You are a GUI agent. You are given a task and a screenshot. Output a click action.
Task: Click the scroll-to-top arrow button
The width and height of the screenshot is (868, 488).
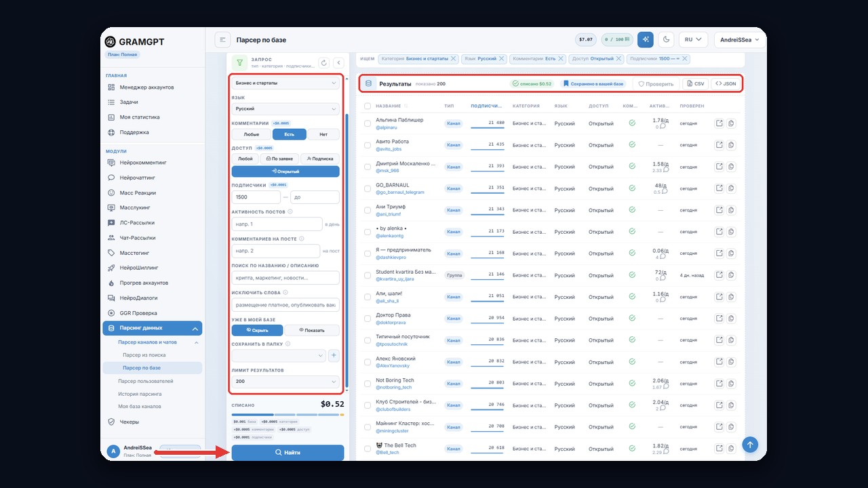point(749,445)
